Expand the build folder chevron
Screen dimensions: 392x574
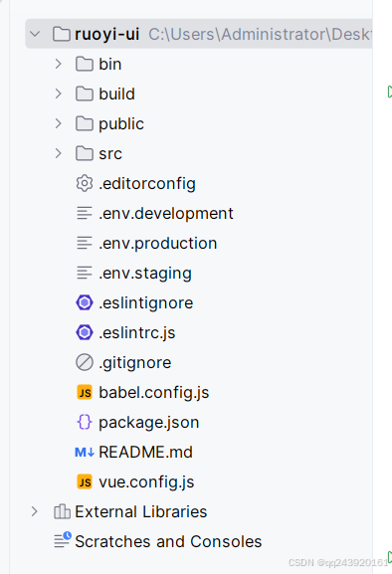coord(58,94)
